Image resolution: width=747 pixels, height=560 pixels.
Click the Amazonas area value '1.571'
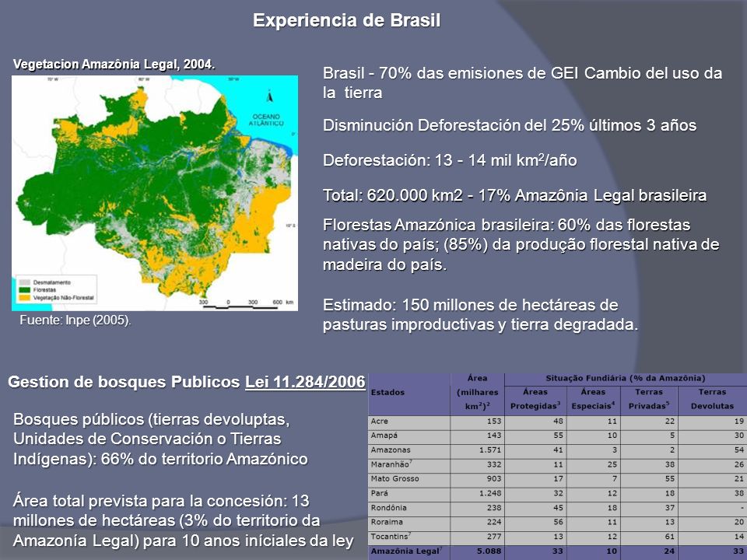(x=490, y=450)
